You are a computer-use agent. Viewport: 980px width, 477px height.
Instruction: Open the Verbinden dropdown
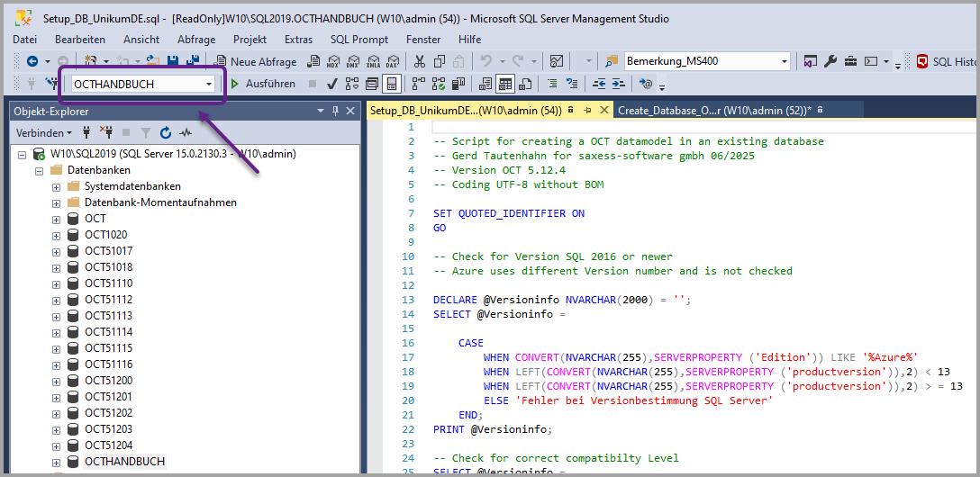[x=42, y=132]
